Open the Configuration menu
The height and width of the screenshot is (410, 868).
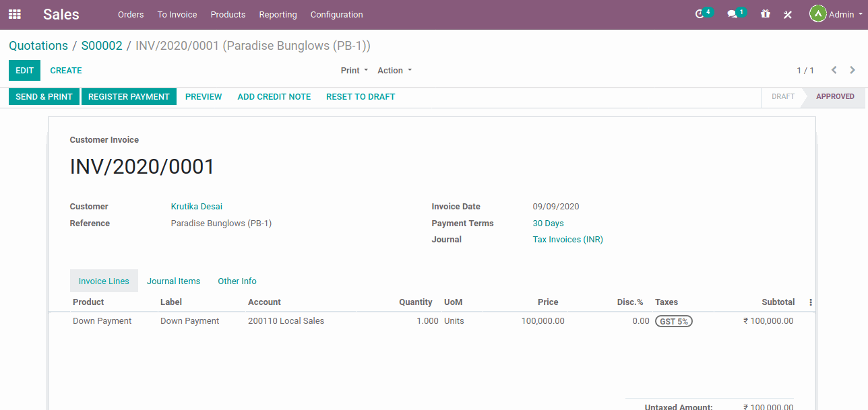coord(336,14)
